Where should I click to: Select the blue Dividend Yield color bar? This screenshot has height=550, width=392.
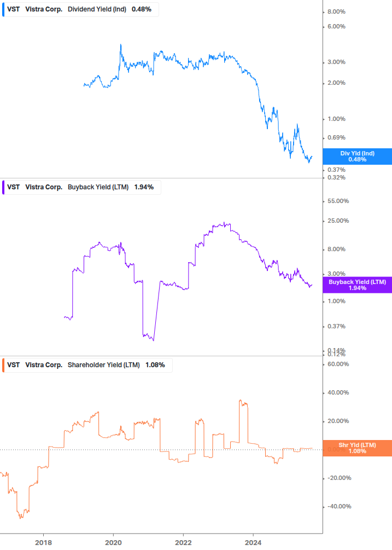click(x=3, y=9)
